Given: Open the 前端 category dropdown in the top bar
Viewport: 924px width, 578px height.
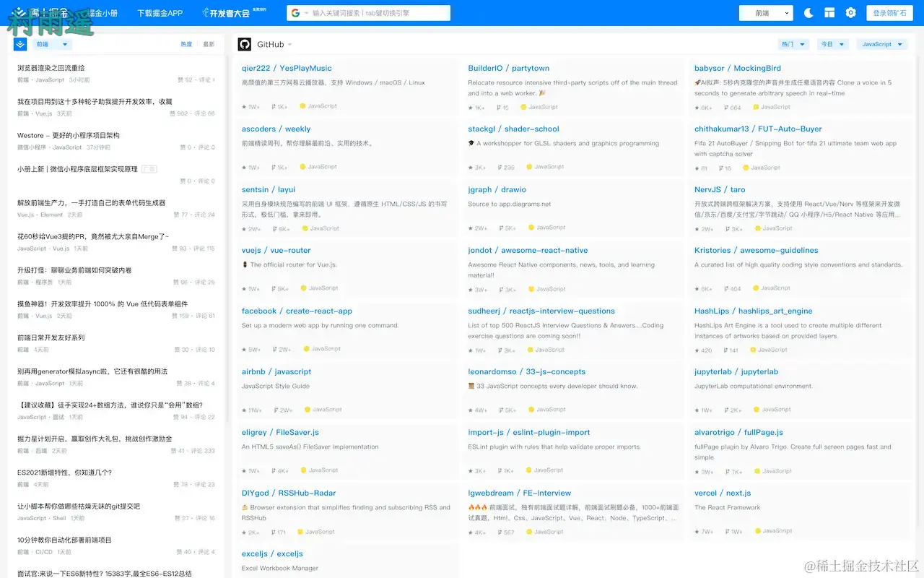Looking at the screenshot, I should [x=766, y=13].
